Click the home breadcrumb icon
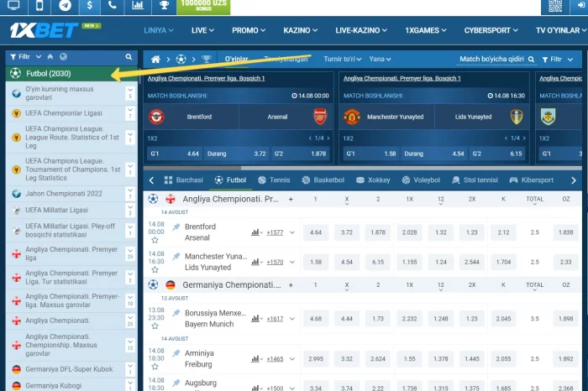The width and height of the screenshot is (588, 391). coord(155,60)
